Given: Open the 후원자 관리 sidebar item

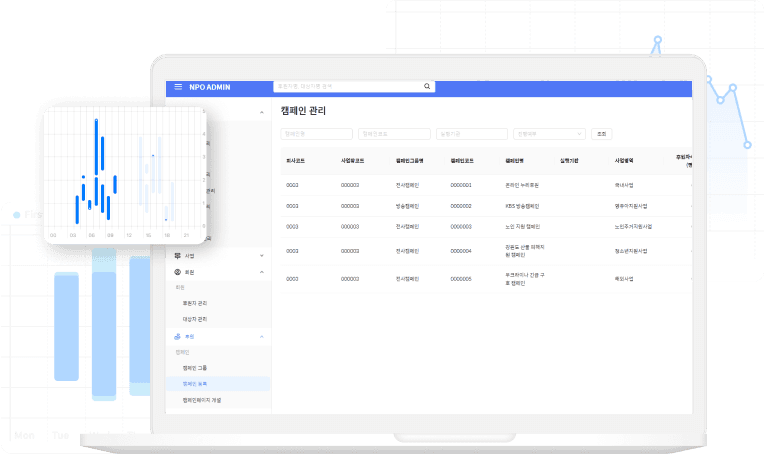Looking at the screenshot, I should click(195, 303).
